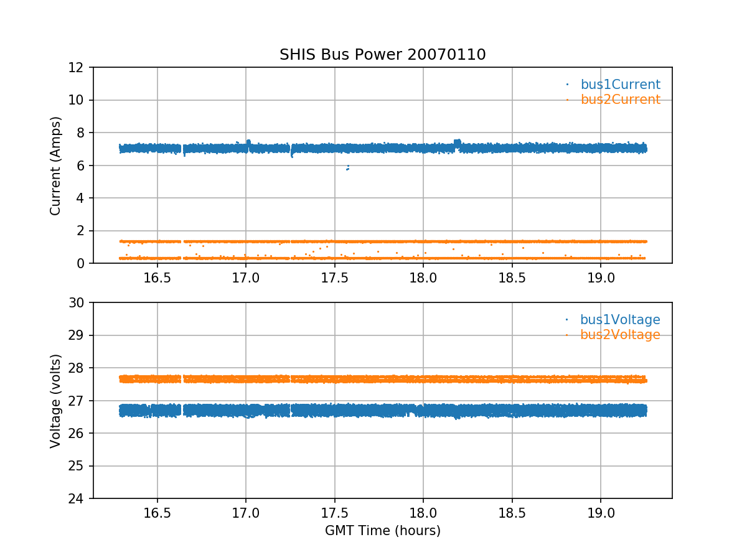Click the Voltage (volts) y-axis label

point(56,401)
